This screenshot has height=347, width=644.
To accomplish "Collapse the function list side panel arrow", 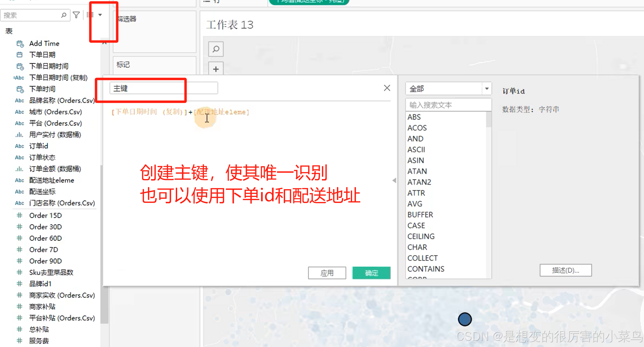I will (394, 180).
